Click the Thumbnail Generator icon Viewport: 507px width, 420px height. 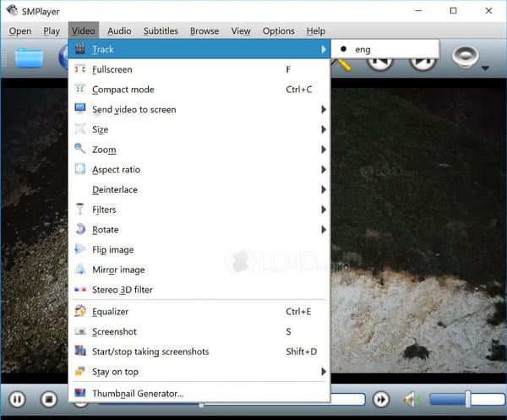[80, 392]
